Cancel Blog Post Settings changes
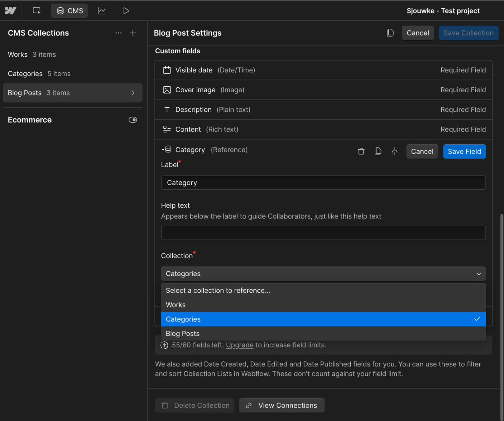The image size is (504, 421). 418,33
